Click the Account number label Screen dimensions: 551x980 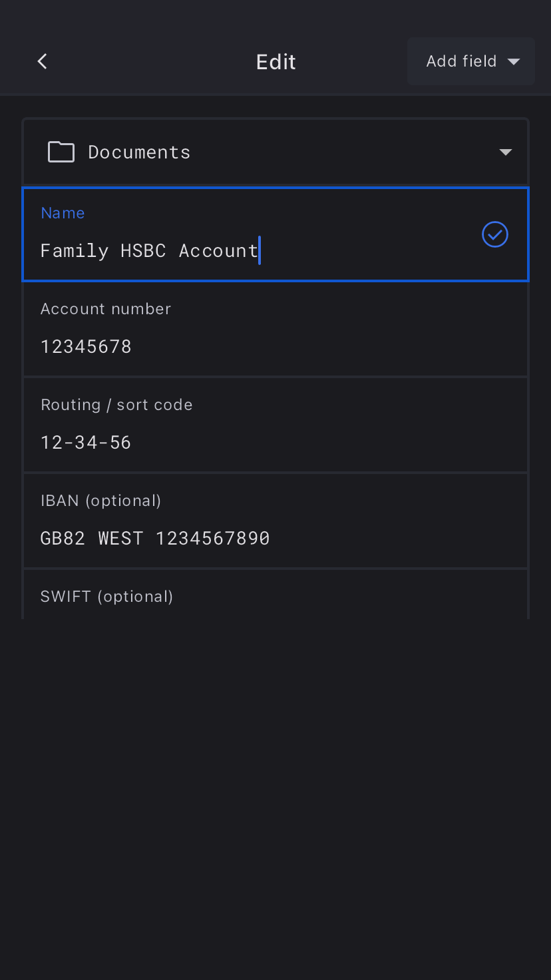pyautogui.click(x=106, y=309)
